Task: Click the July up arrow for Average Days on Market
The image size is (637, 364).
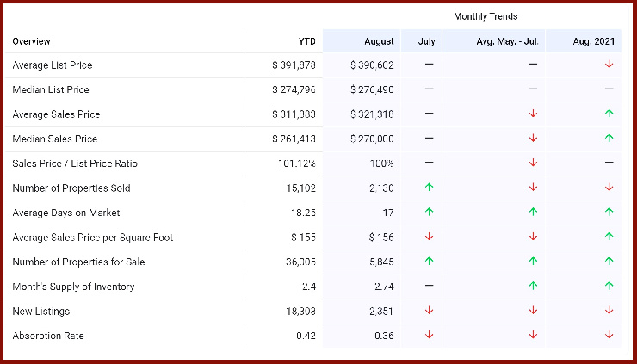Action: click(429, 212)
